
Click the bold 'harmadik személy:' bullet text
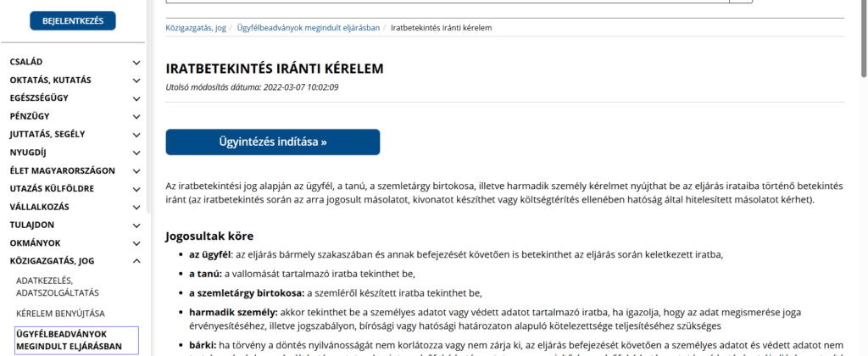[x=233, y=312]
